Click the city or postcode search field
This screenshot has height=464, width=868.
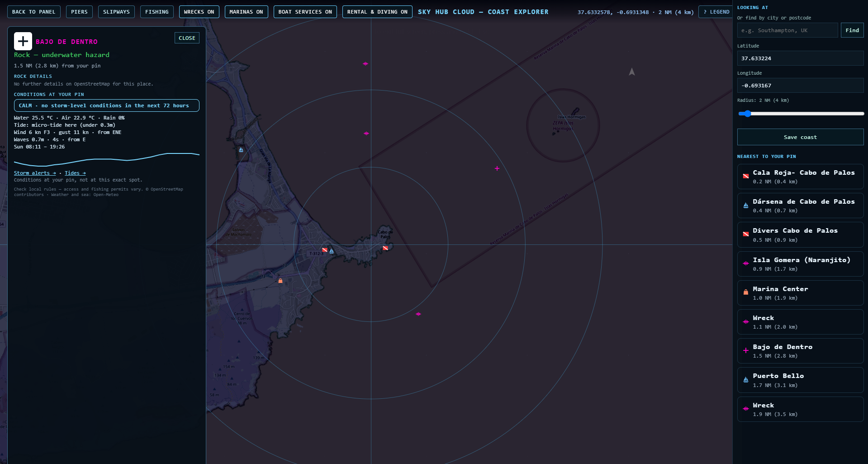click(x=787, y=30)
